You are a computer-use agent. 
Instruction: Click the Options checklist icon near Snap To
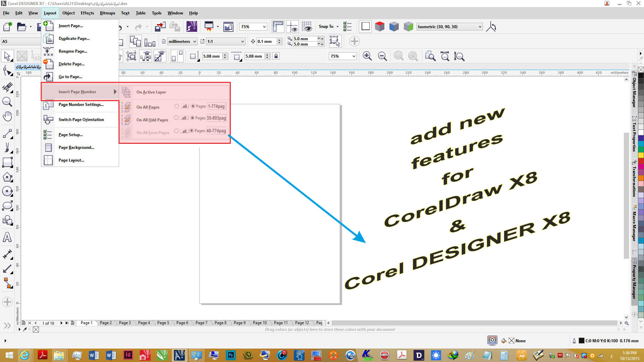coord(347,26)
